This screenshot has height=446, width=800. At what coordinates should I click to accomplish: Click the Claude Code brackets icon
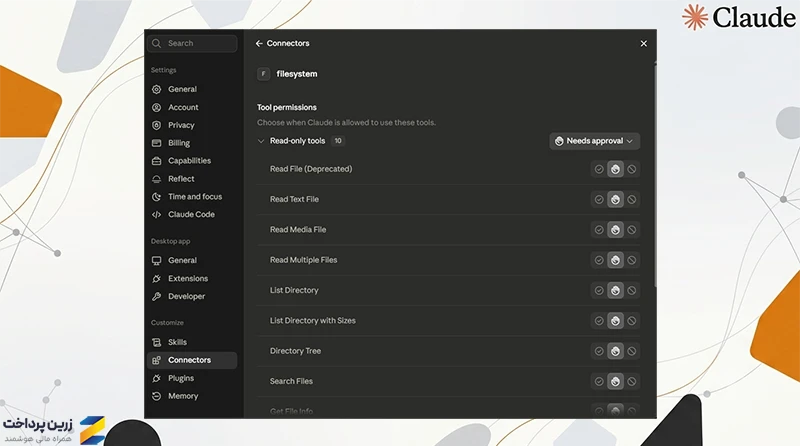point(157,215)
